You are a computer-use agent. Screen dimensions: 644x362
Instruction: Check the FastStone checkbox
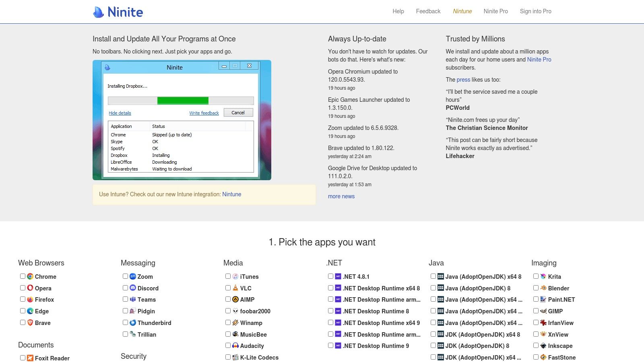[x=536, y=357]
